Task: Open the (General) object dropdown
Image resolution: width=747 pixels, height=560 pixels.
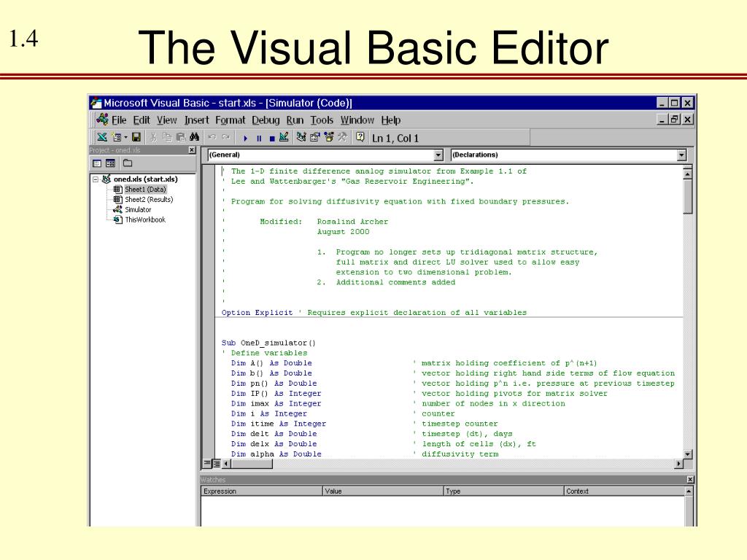Action: 438,155
